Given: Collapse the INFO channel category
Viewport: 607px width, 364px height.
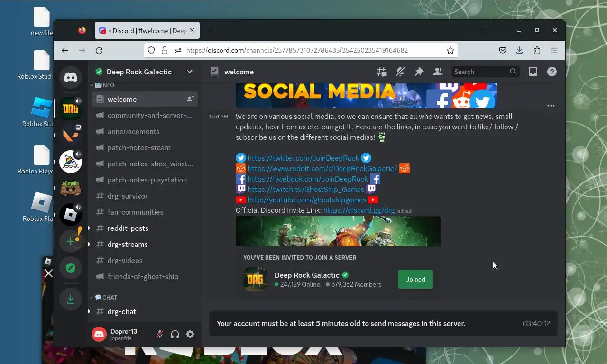Looking at the screenshot, I should point(103,85).
